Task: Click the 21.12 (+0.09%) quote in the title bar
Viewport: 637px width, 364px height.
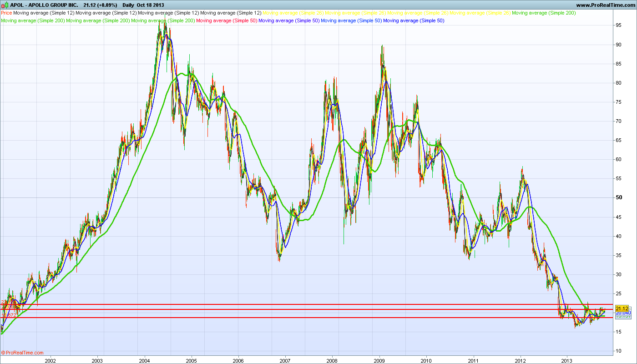Action: pyautogui.click(x=101, y=5)
